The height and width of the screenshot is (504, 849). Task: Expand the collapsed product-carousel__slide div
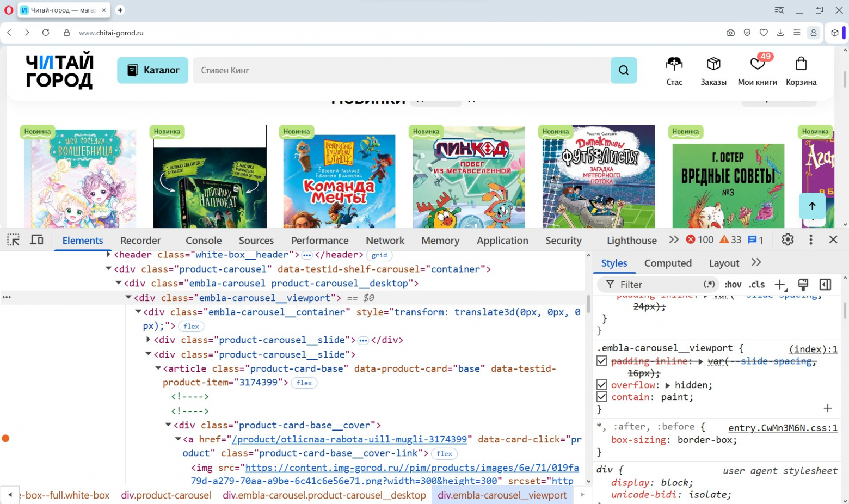tap(148, 340)
